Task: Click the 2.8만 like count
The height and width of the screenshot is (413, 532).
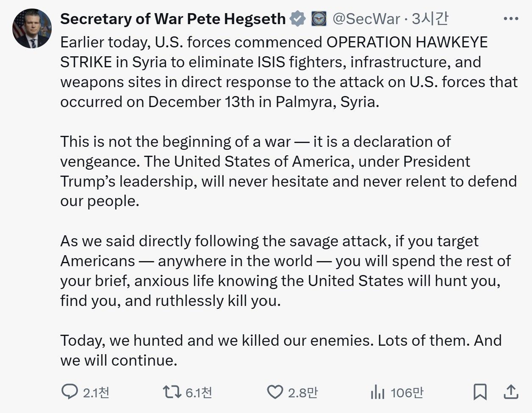Action: [x=303, y=393]
